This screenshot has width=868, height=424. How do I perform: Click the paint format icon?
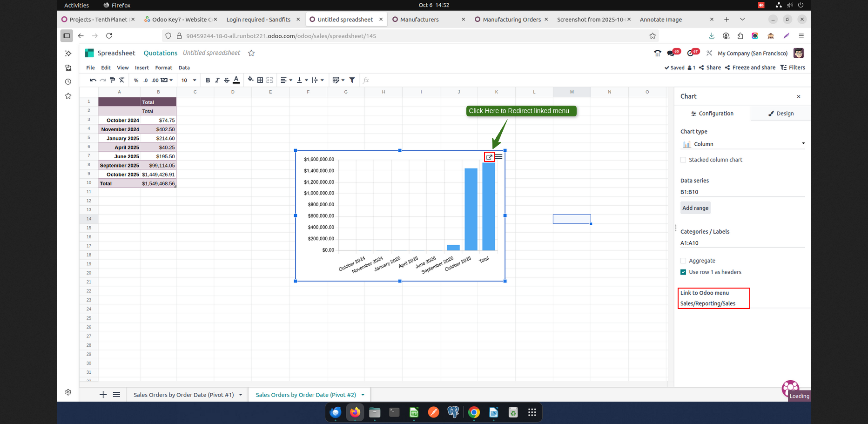point(112,80)
